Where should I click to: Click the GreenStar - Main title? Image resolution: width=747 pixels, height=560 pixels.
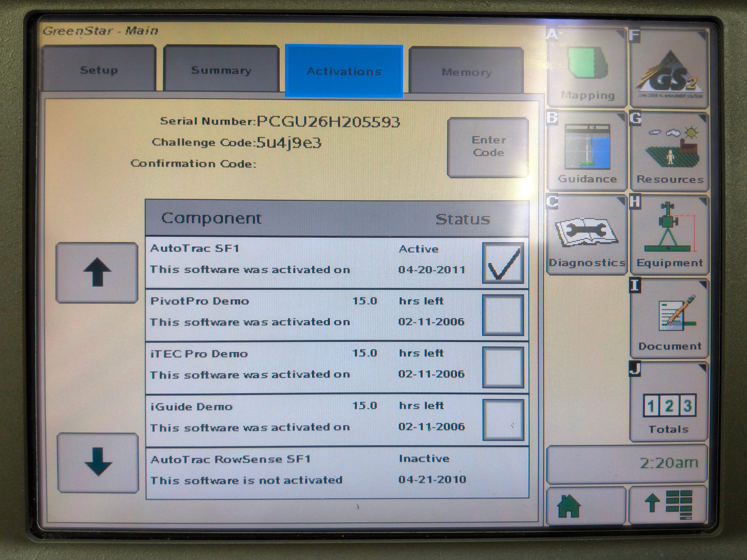click(100, 30)
